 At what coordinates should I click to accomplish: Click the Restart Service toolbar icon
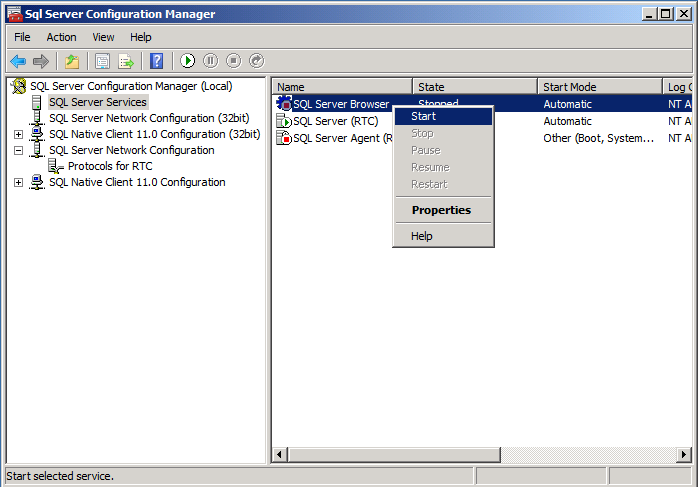click(256, 61)
